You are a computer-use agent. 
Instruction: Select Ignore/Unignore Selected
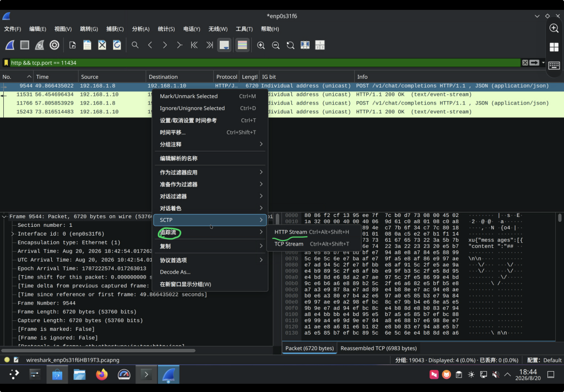tap(210, 108)
